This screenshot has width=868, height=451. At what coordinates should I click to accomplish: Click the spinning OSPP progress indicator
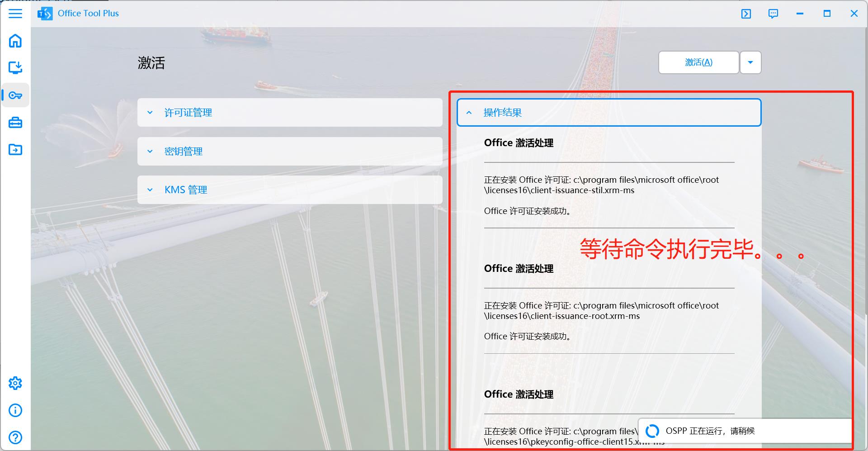[652, 431]
